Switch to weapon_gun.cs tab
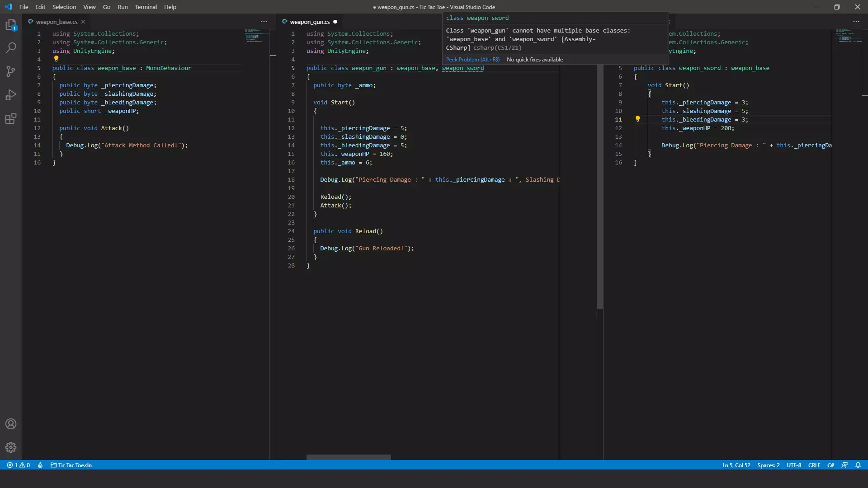Screen dimensions: 868x488 click(309, 21)
